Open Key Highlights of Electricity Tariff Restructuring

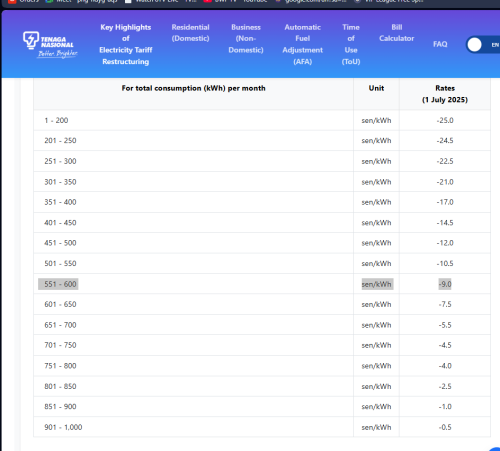point(126,44)
